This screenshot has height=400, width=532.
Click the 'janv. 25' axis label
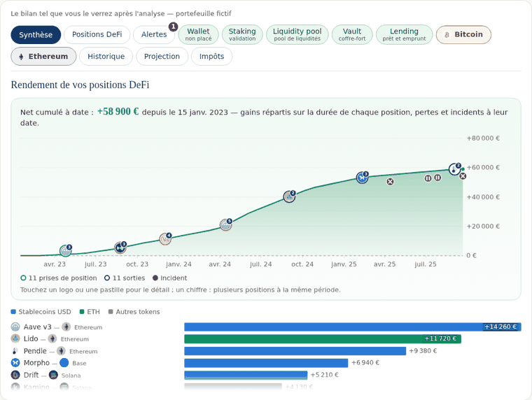tap(344, 264)
